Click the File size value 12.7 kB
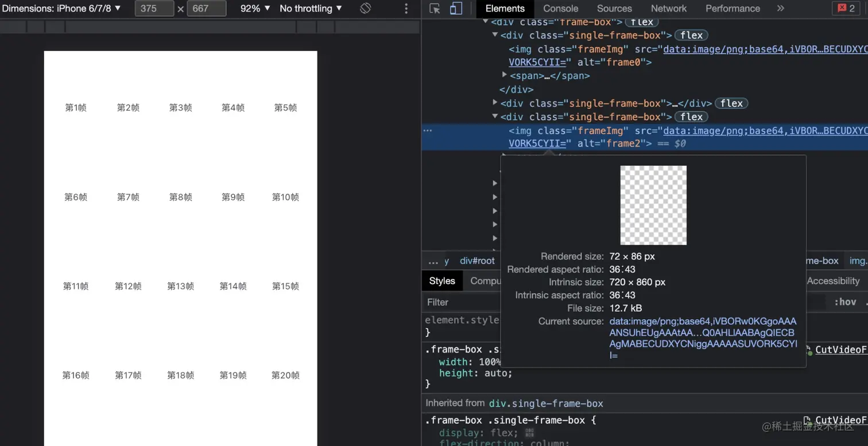The width and height of the screenshot is (868, 446). (x=626, y=308)
